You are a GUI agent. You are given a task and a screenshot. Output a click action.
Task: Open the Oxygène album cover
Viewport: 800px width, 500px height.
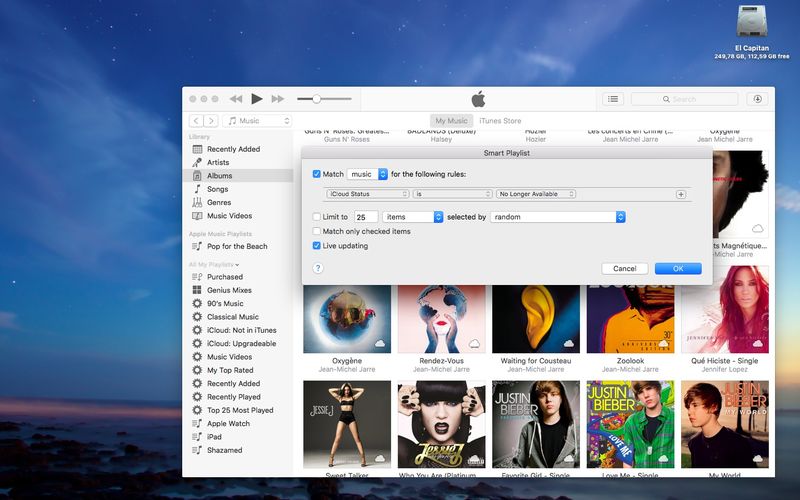(x=347, y=319)
